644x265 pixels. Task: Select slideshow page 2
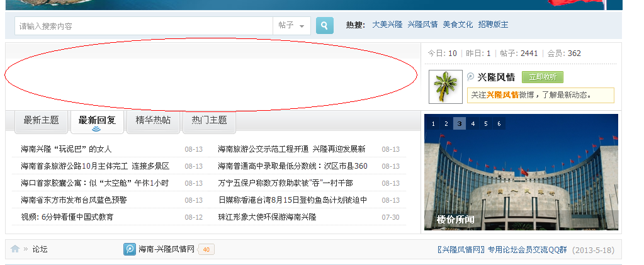446,123
